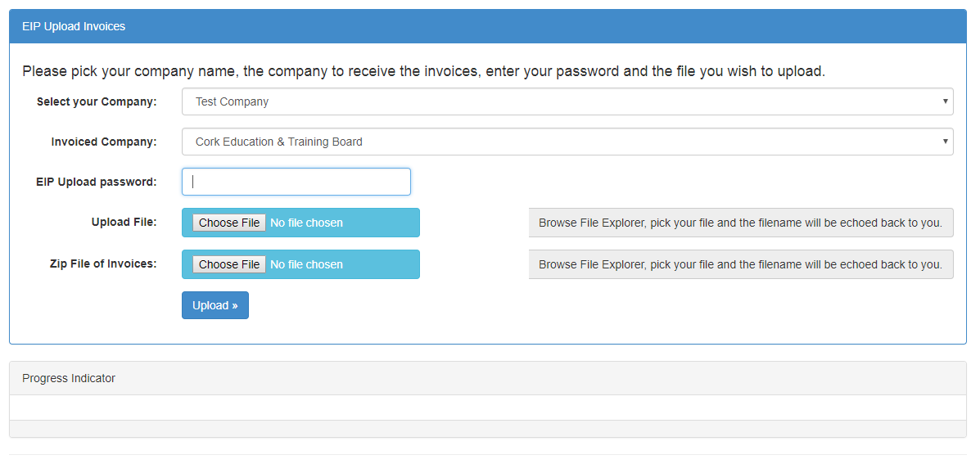
Task: Click the EIP Upload Invoices panel header
Action: [x=487, y=26]
